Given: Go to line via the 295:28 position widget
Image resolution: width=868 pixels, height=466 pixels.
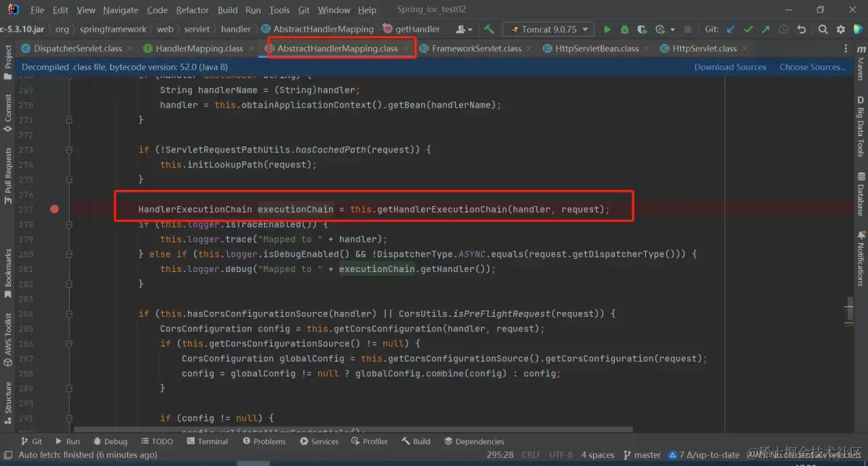Looking at the screenshot, I should coord(501,454).
